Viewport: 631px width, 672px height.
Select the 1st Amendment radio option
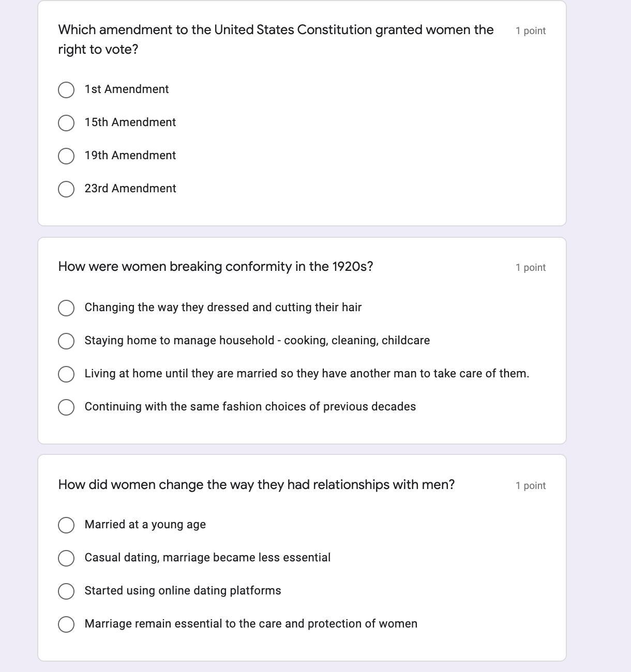click(66, 90)
